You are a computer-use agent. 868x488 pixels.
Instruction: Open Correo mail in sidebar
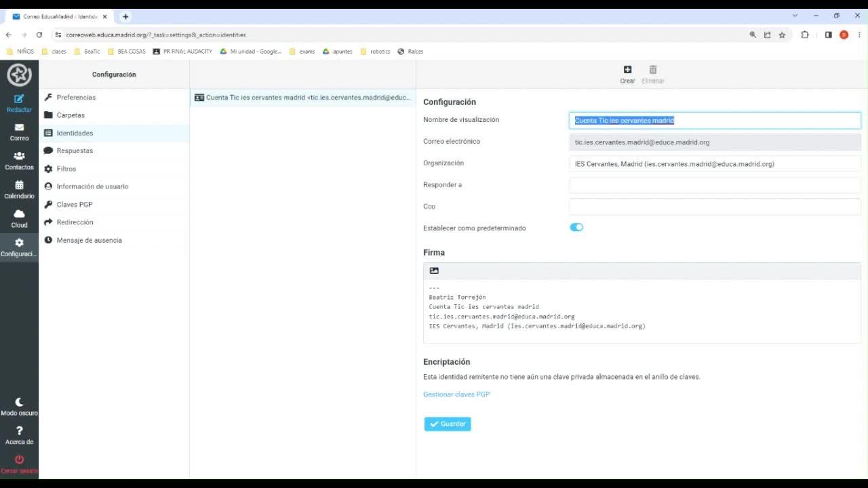click(x=19, y=132)
